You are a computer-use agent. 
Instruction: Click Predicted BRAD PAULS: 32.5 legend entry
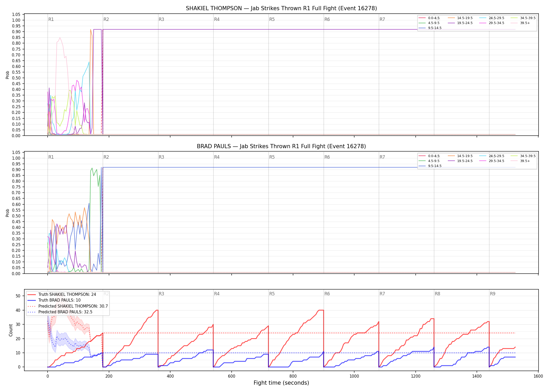[60, 312]
